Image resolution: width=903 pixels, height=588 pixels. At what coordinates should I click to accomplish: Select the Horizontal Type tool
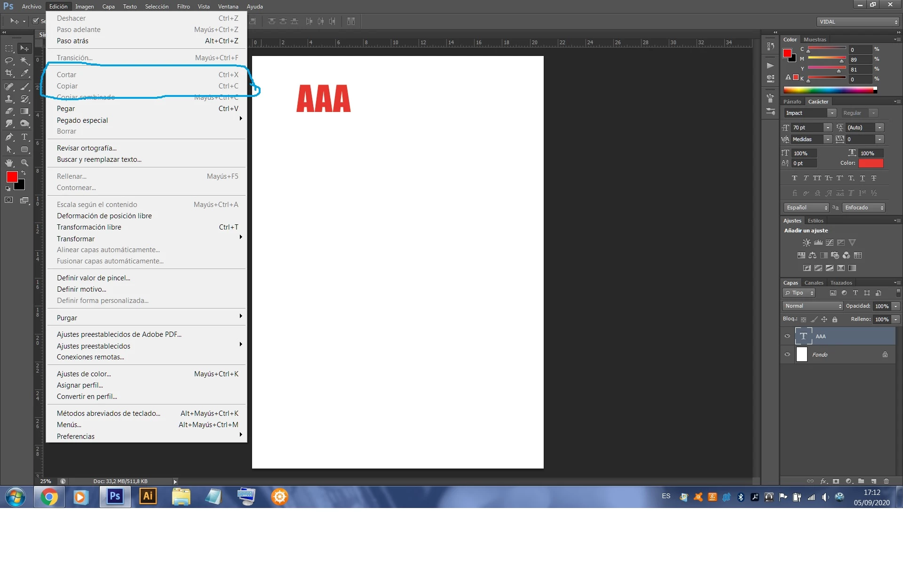pyautogui.click(x=24, y=137)
